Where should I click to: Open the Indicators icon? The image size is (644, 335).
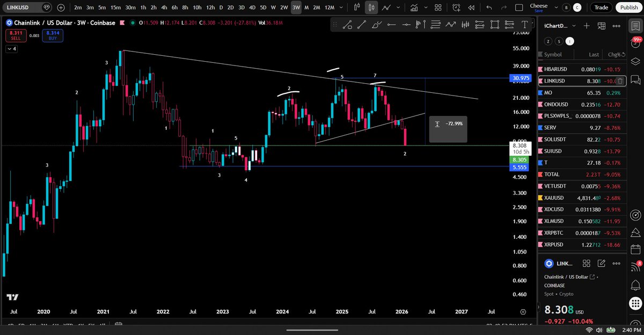coord(414,8)
